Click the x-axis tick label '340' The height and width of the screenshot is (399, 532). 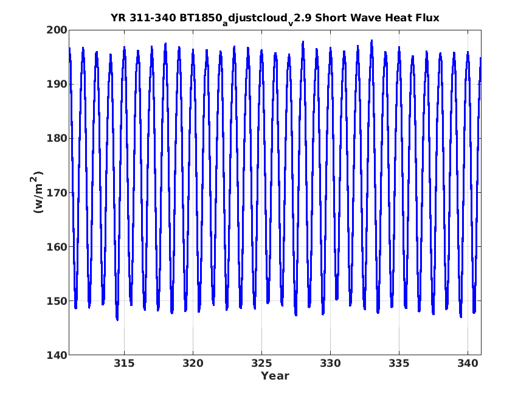[468, 363]
